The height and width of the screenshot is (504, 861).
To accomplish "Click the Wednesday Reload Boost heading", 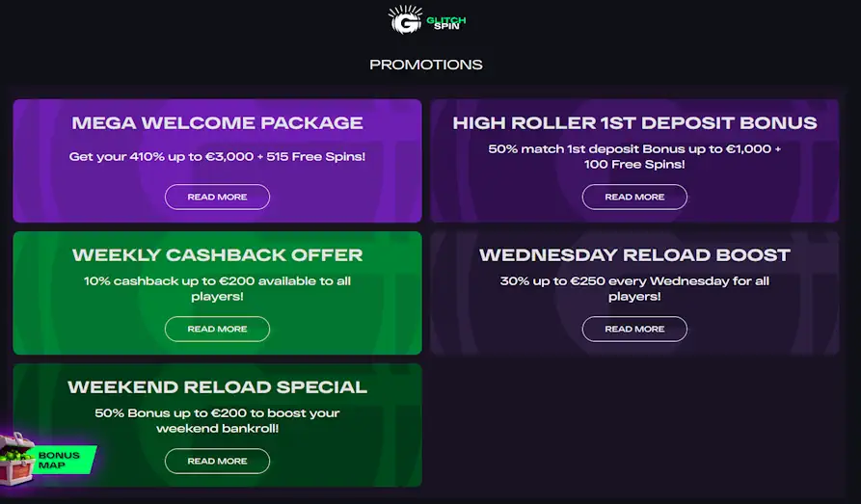I will (x=634, y=254).
